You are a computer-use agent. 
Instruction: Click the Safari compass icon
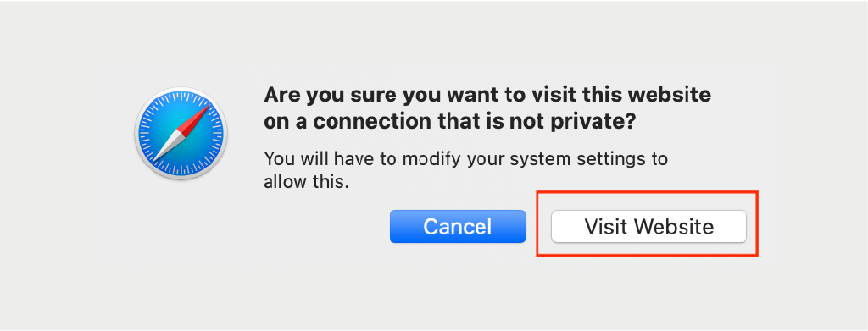pyautogui.click(x=181, y=133)
